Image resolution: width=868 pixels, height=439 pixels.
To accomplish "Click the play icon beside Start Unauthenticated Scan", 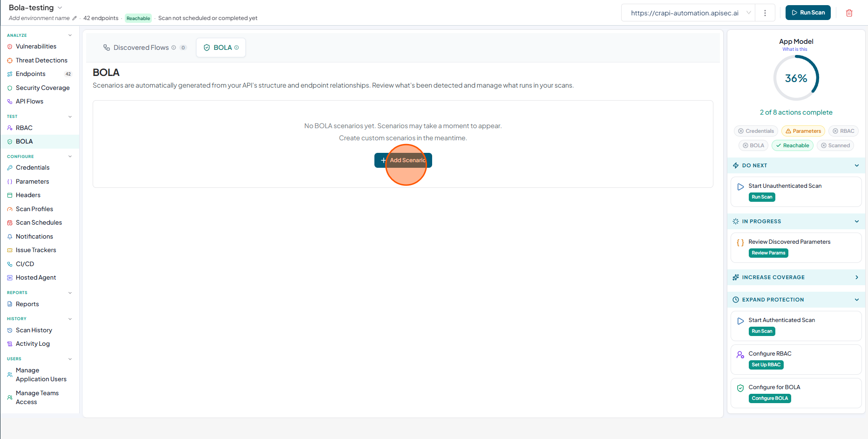I will (x=740, y=187).
